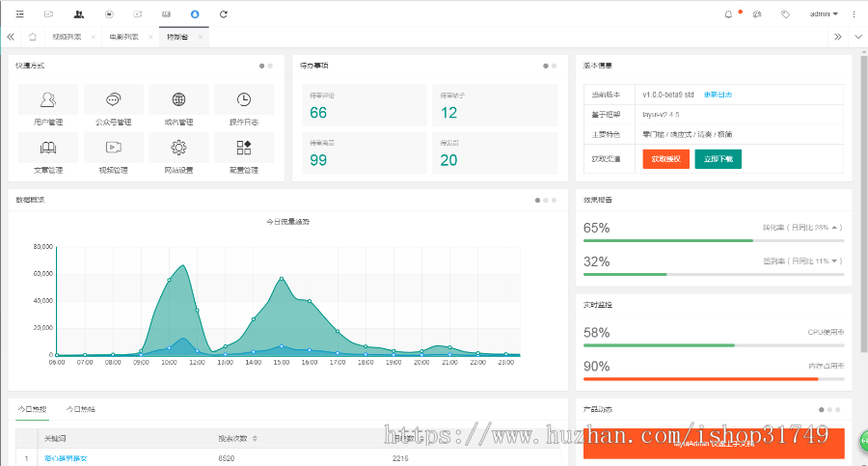Close the 控制台 tab
Screen dimensions: 868x466
(x=201, y=37)
